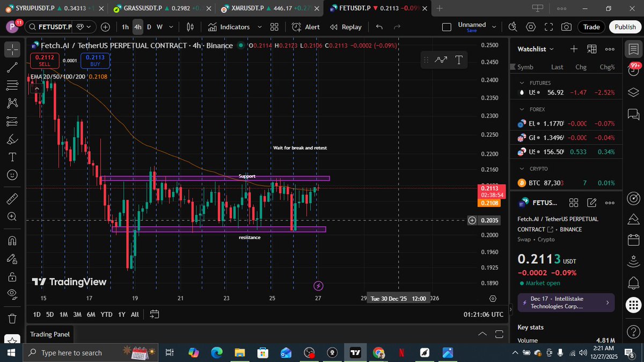Open the emoji icons tool

(x=12, y=175)
